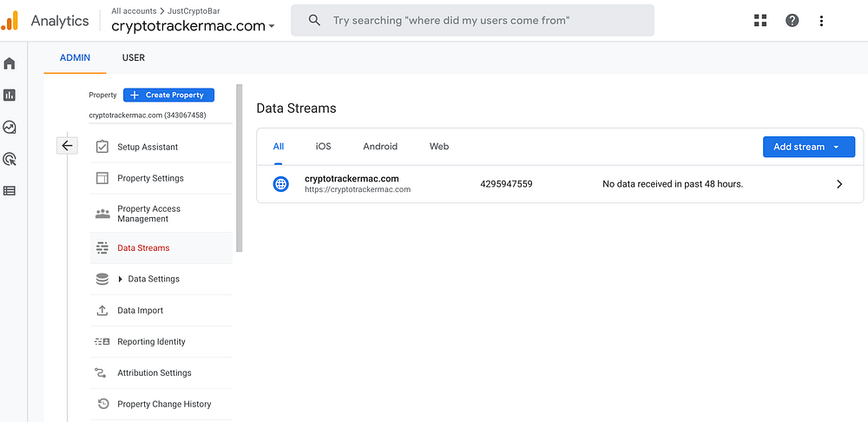Viewport: 868px width, 422px height.
Task: Click the Help question mark icon
Action: pyautogui.click(x=792, y=21)
